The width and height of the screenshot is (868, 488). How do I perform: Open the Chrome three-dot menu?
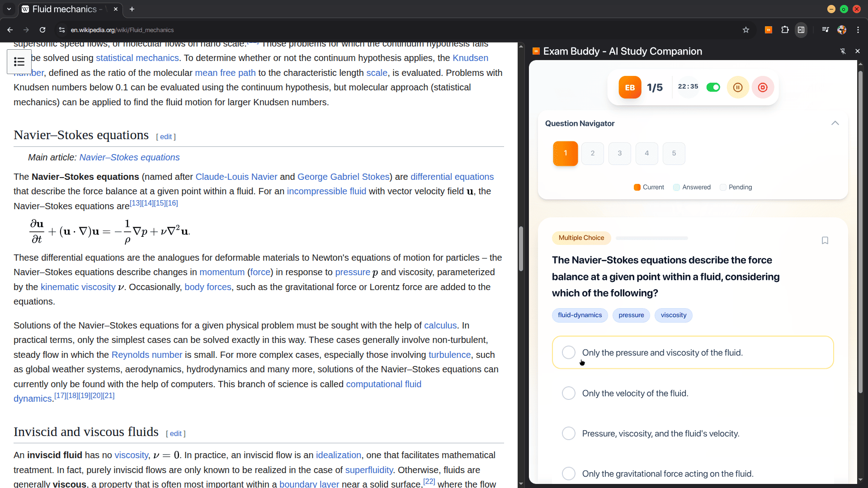point(858,30)
